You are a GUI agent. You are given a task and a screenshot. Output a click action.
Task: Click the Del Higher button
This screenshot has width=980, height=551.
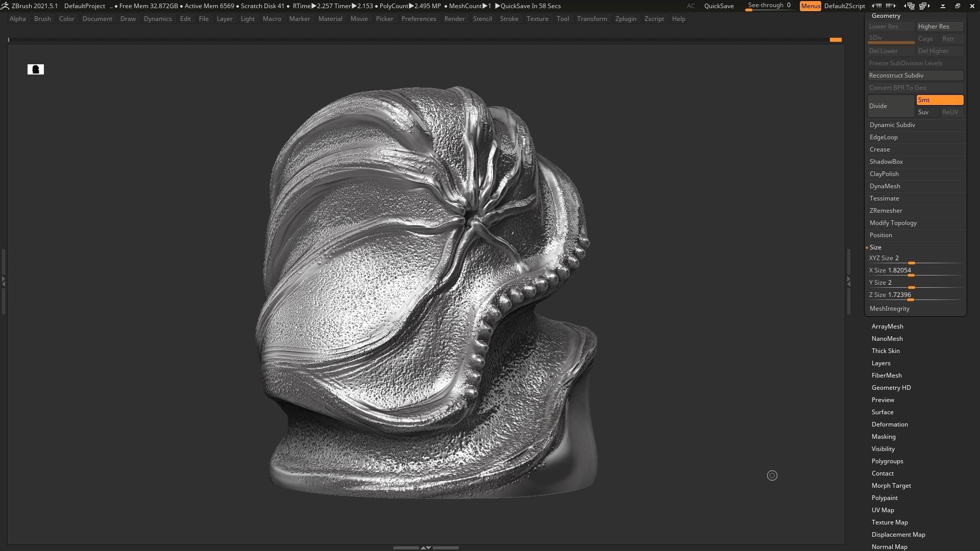point(940,51)
